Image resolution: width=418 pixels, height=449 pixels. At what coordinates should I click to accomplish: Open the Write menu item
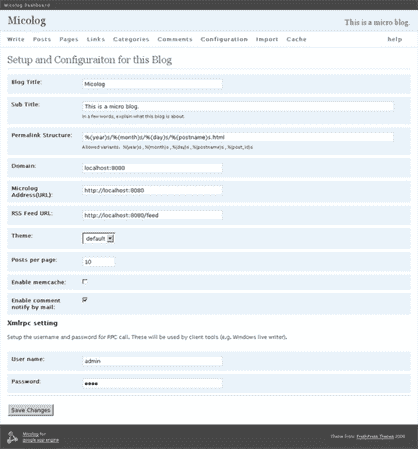[16, 39]
